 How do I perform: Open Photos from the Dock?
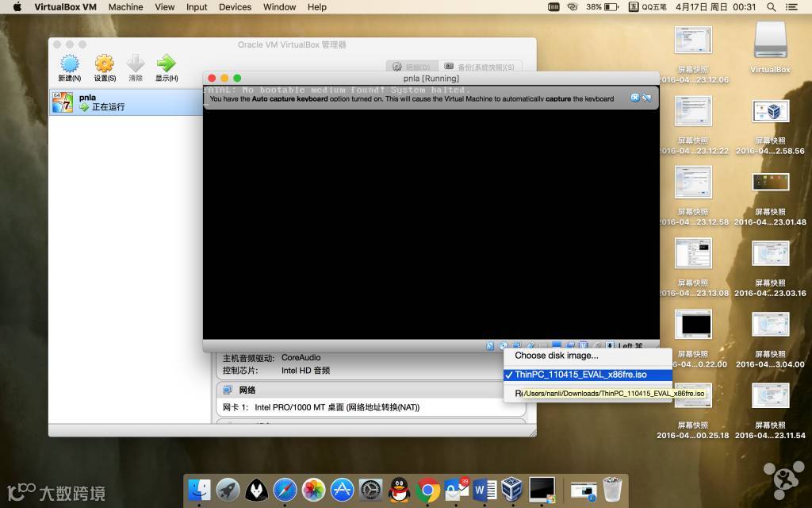click(313, 489)
